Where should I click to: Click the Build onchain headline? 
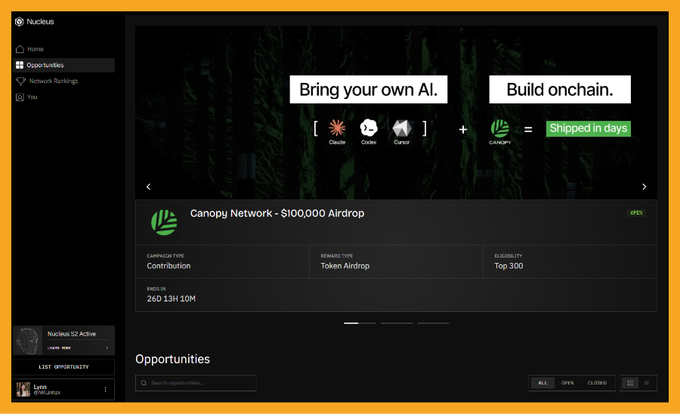560,90
